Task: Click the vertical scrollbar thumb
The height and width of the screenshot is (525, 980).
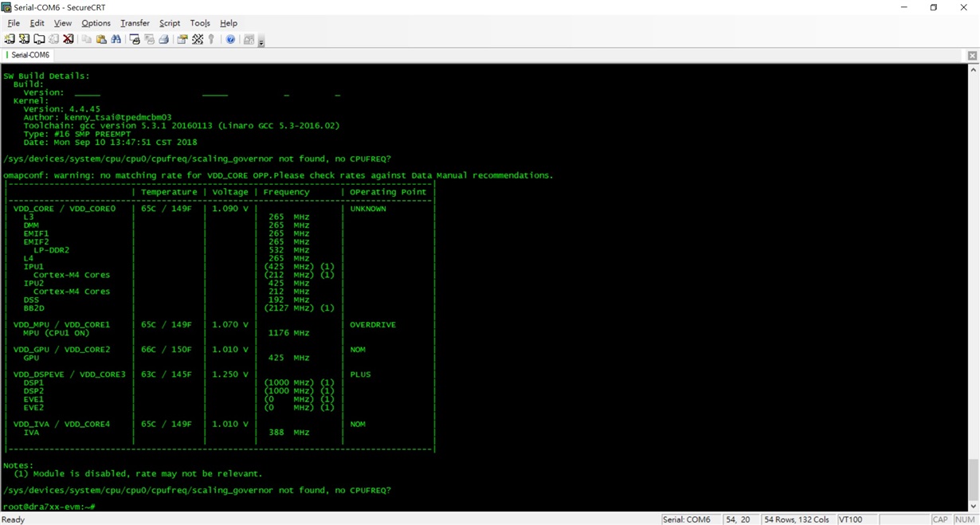Action: [x=973, y=478]
